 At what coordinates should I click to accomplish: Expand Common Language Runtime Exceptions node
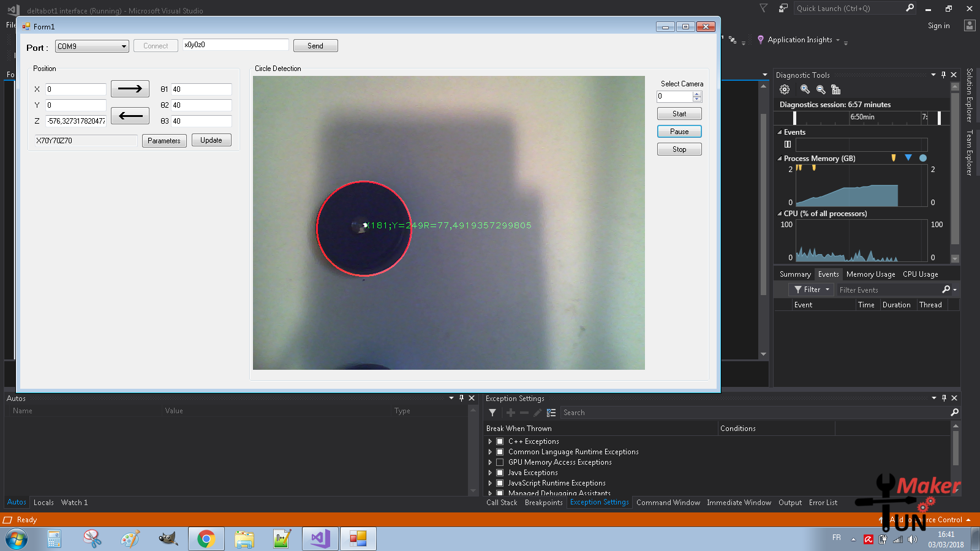coord(490,452)
